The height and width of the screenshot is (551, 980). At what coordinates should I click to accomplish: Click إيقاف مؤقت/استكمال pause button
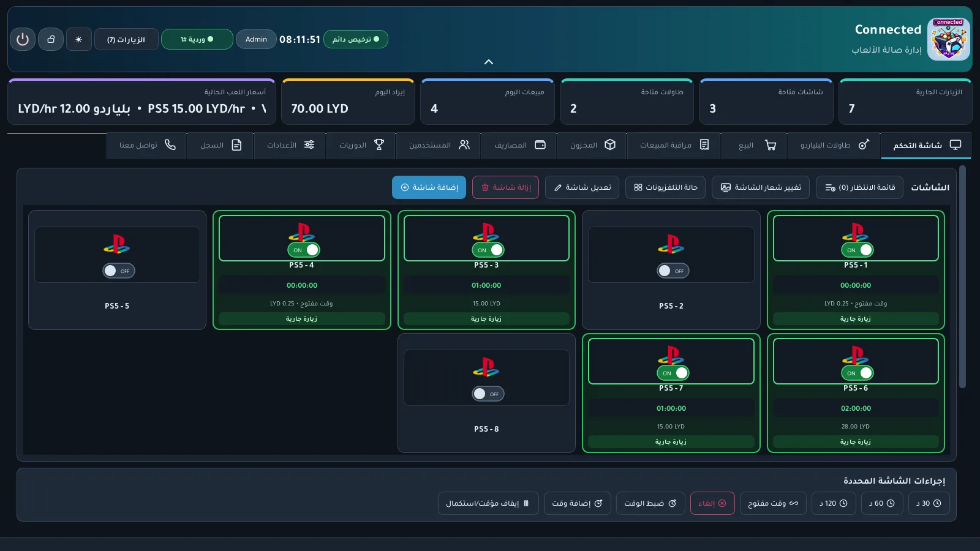pyautogui.click(x=488, y=503)
